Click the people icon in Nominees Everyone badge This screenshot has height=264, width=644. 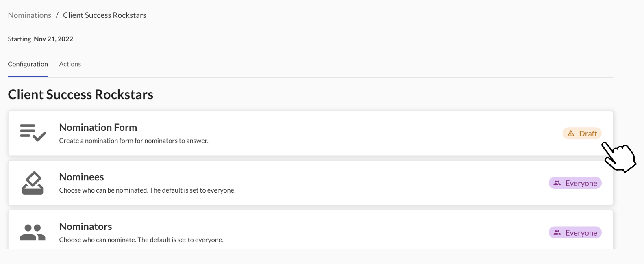[557, 183]
